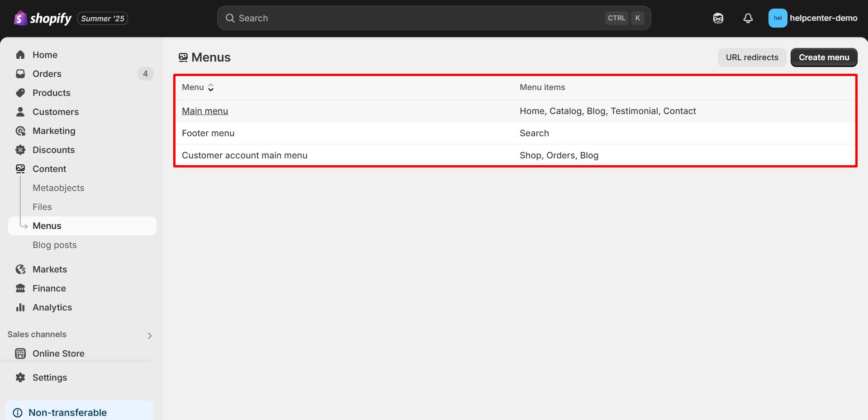Open the Footer menu row
The image size is (868, 420).
pyautogui.click(x=208, y=133)
